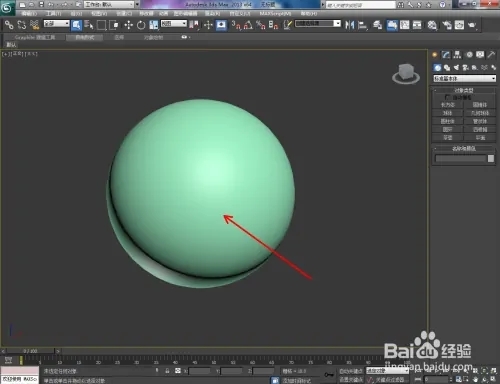Click the ViewCube in the viewport
The width and height of the screenshot is (500, 384).
(406, 73)
